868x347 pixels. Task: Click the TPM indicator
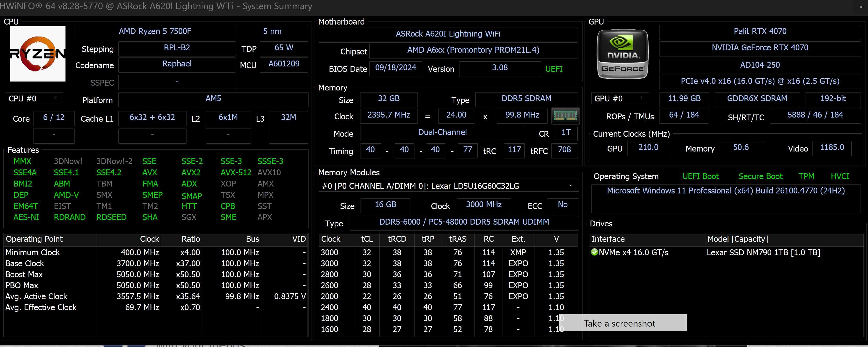point(806,176)
